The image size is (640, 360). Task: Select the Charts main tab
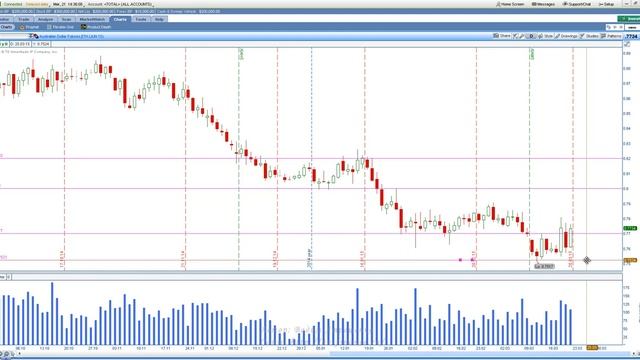tap(120, 19)
